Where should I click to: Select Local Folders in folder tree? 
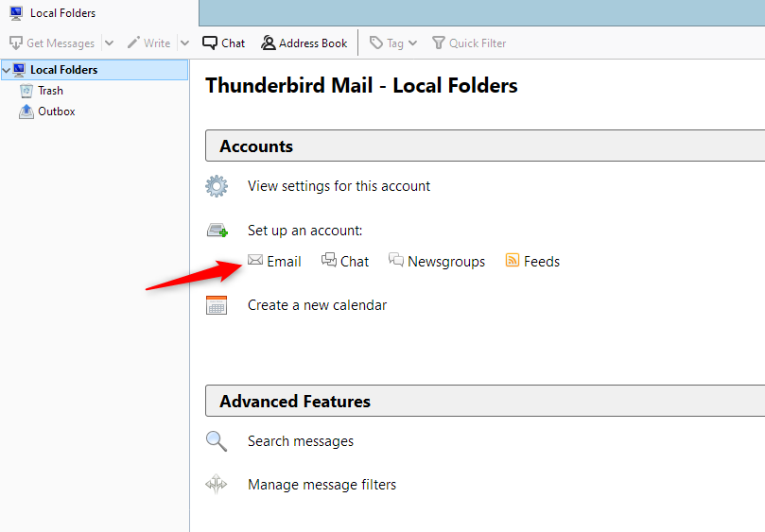point(95,70)
